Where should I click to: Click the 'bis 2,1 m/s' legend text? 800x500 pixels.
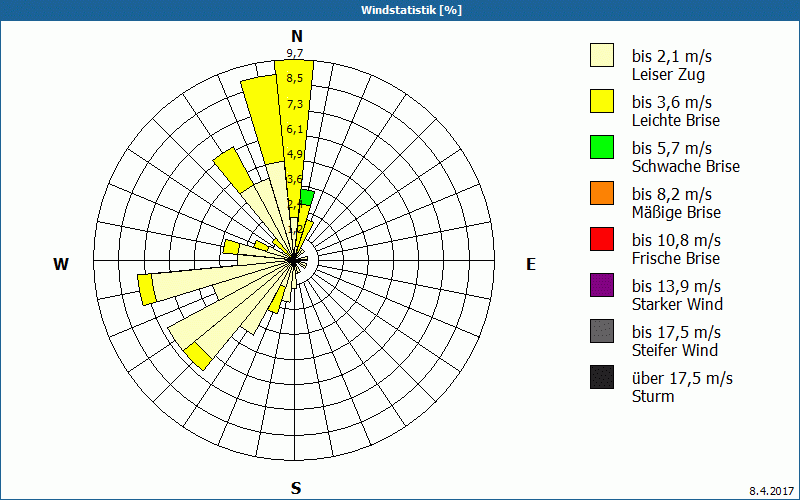671,56
